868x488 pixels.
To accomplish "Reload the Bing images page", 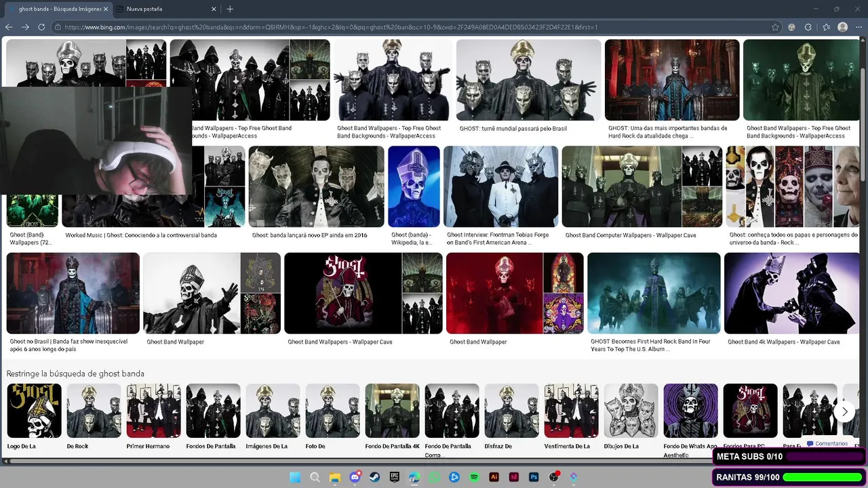I will (41, 27).
